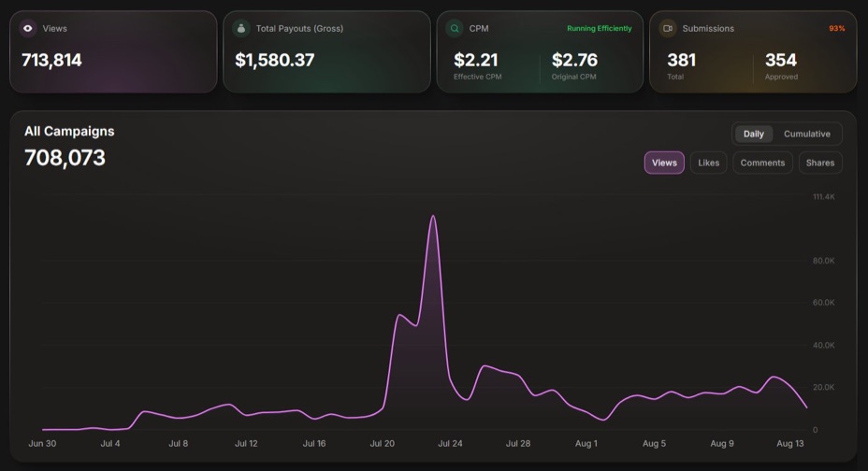Click the $2.21 Effective CPM value
Screen dimensions: 868x471
[475, 60]
